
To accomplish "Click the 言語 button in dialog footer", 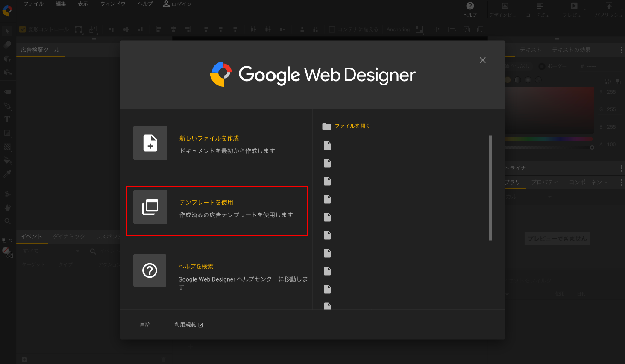I will (145, 324).
